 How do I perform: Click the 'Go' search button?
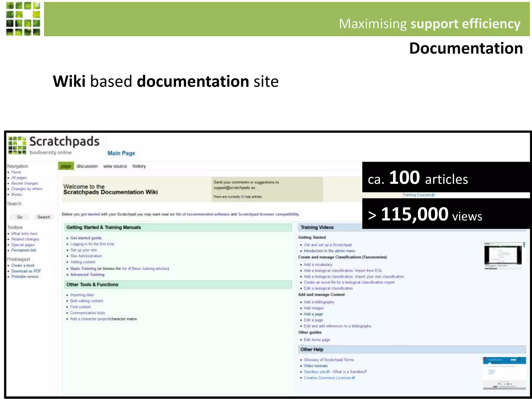[x=19, y=217]
